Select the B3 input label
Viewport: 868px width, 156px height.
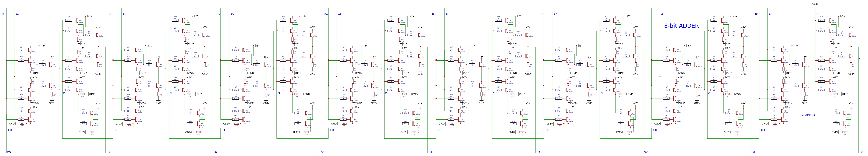(434, 14)
